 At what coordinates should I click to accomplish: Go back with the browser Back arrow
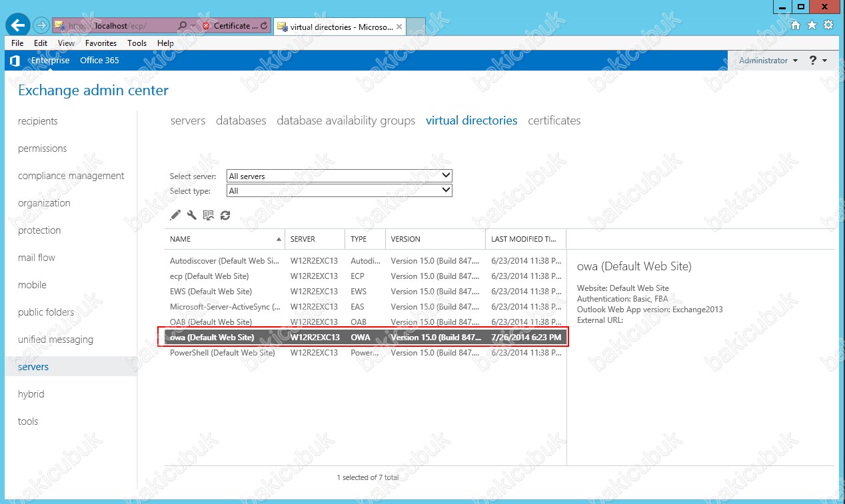[18, 25]
